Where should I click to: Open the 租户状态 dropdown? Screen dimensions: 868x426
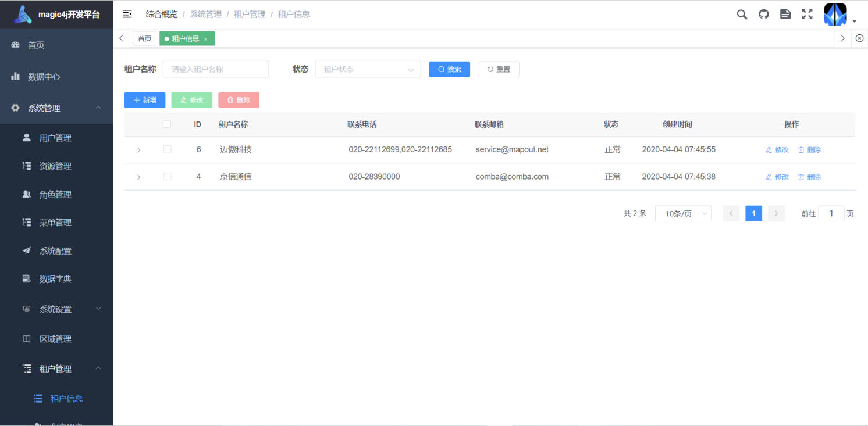[x=368, y=69]
